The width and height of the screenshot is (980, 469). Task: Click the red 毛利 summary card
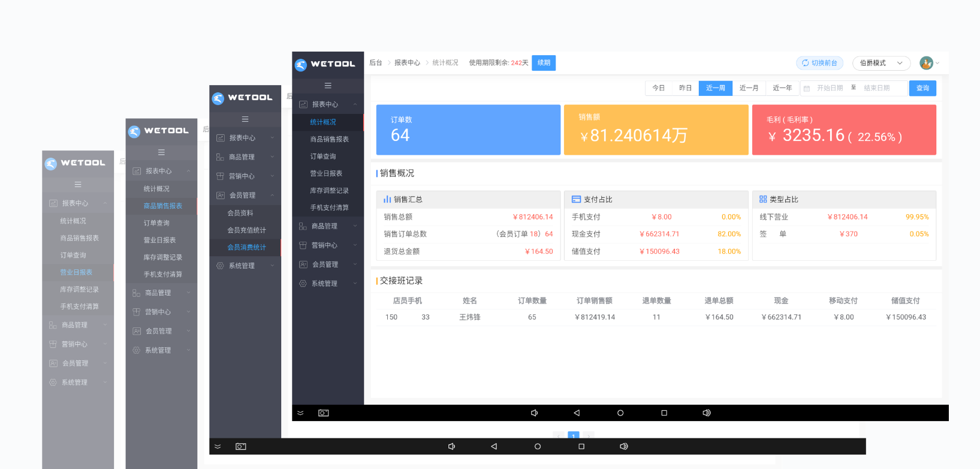844,130
